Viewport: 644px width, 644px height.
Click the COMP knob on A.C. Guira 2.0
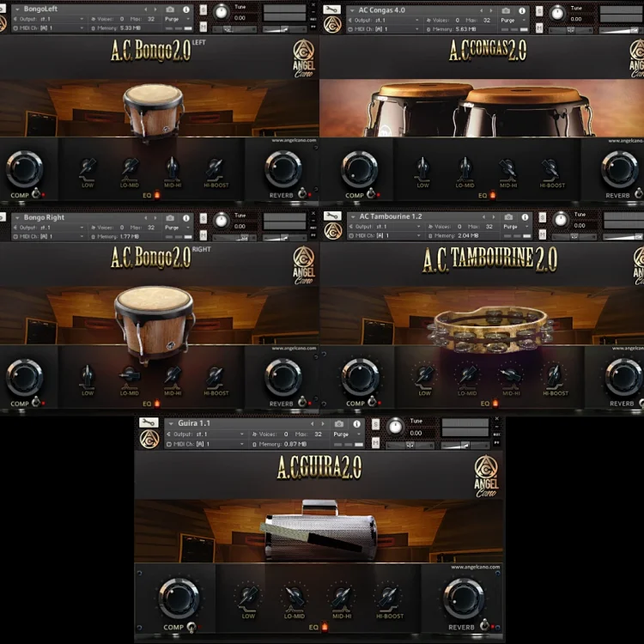tap(179, 598)
